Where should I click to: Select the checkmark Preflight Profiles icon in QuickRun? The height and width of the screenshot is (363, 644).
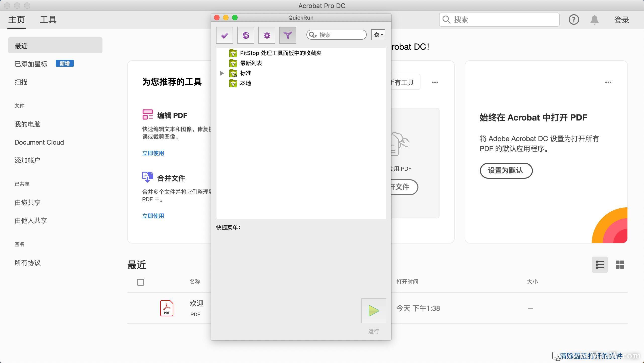click(x=225, y=35)
